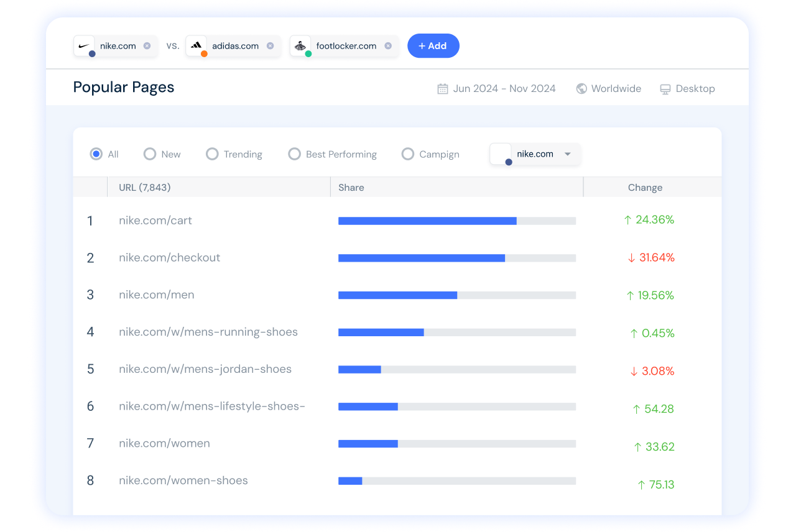Open the nike.com/checkout page link
Viewport: 796px width, 532px height.
pos(169,258)
